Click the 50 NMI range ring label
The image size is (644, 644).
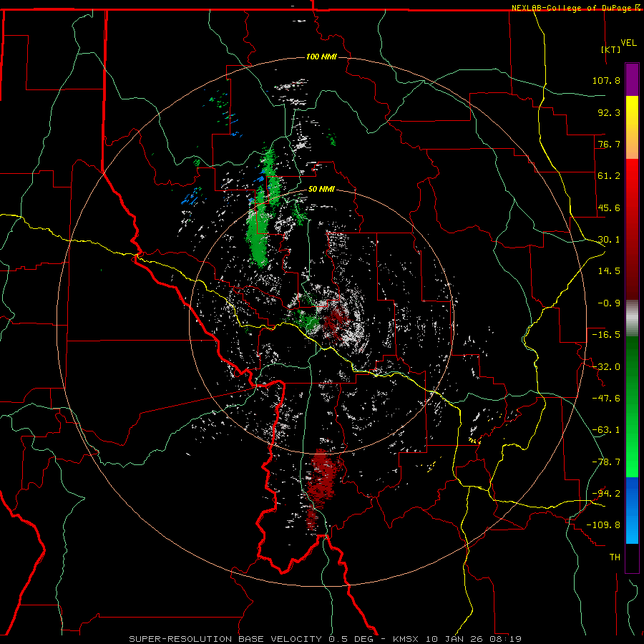pyautogui.click(x=321, y=190)
